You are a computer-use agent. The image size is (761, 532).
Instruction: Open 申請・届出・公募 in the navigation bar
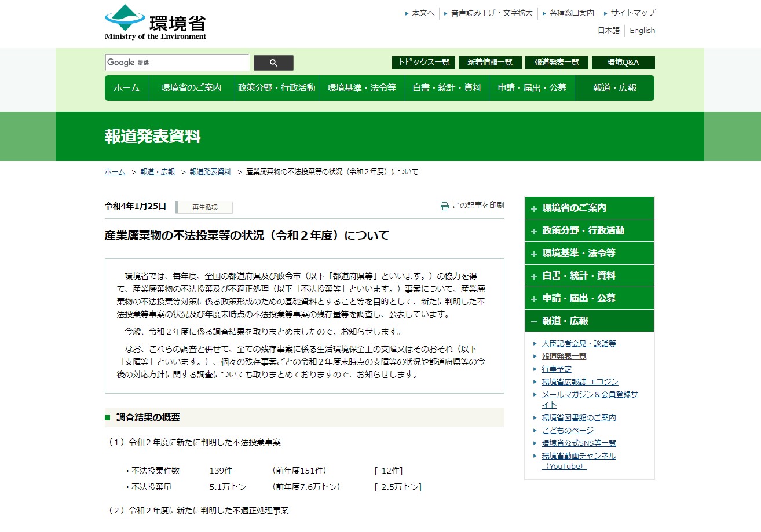point(532,88)
